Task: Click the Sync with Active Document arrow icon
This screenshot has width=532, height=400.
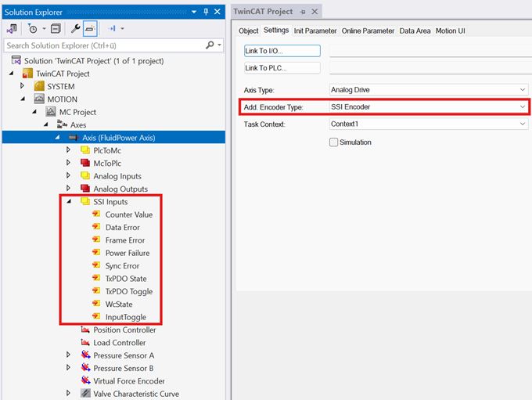Action: [112, 29]
